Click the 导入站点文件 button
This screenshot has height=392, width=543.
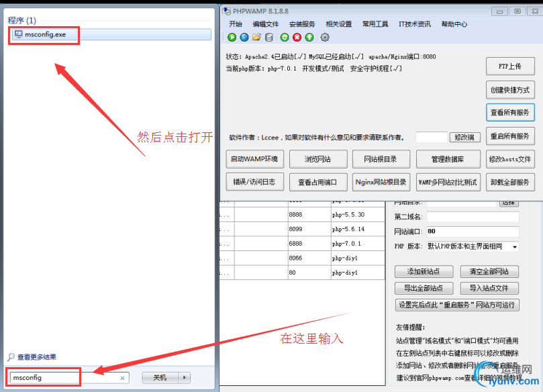[x=489, y=288]
